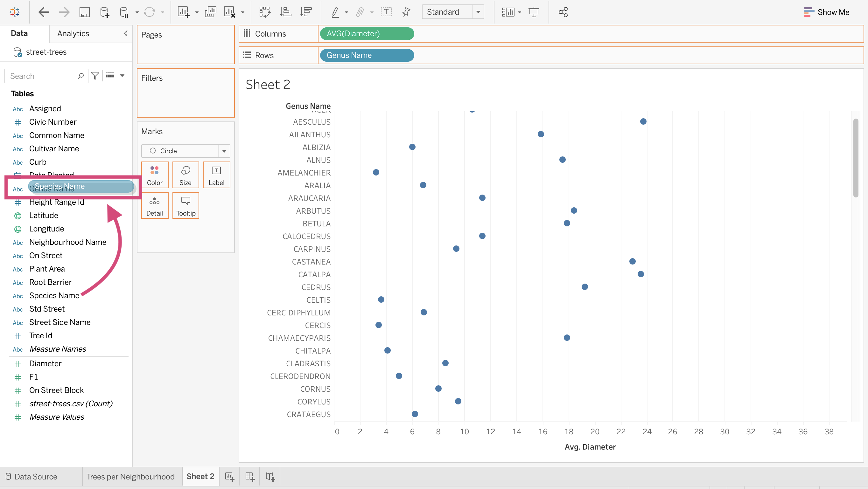The image size is (868, 489).
Task: Click the Show Mark Labels T icon
Action: (386, 12)
